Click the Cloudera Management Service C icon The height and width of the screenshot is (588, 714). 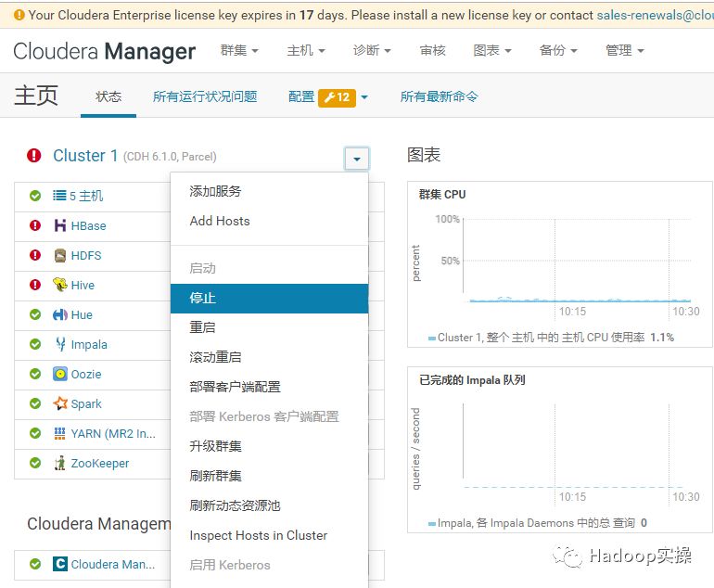60,564
